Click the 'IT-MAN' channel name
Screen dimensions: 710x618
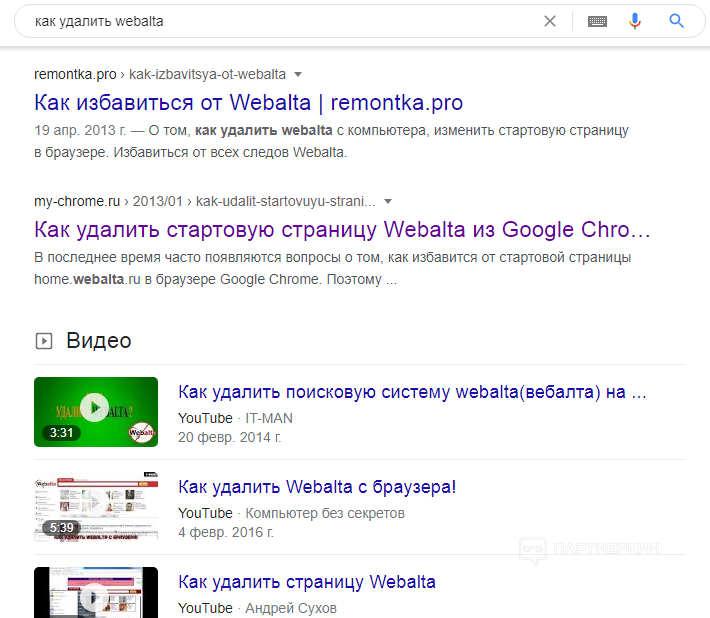click(x=269, y=418)
